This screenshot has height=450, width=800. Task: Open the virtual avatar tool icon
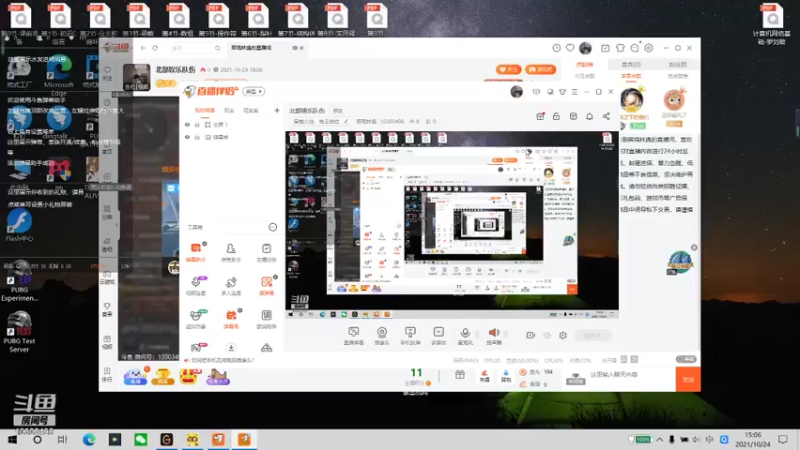point(196,318)
